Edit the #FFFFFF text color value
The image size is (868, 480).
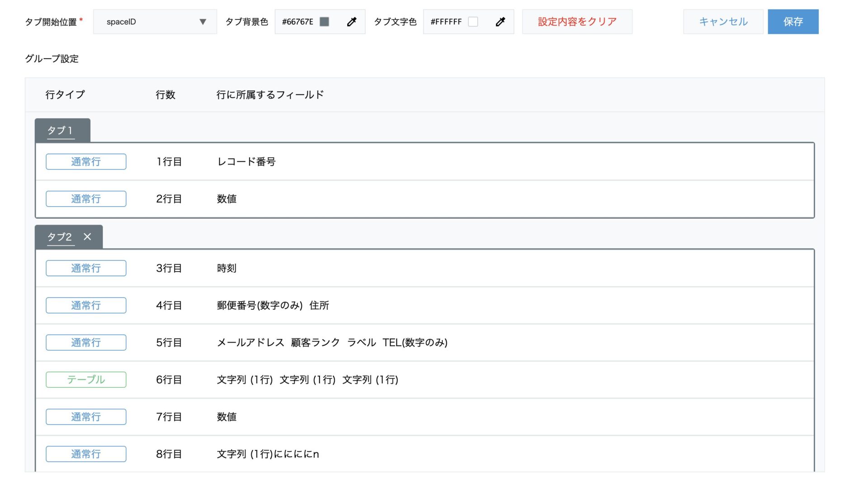coord(446,21)
